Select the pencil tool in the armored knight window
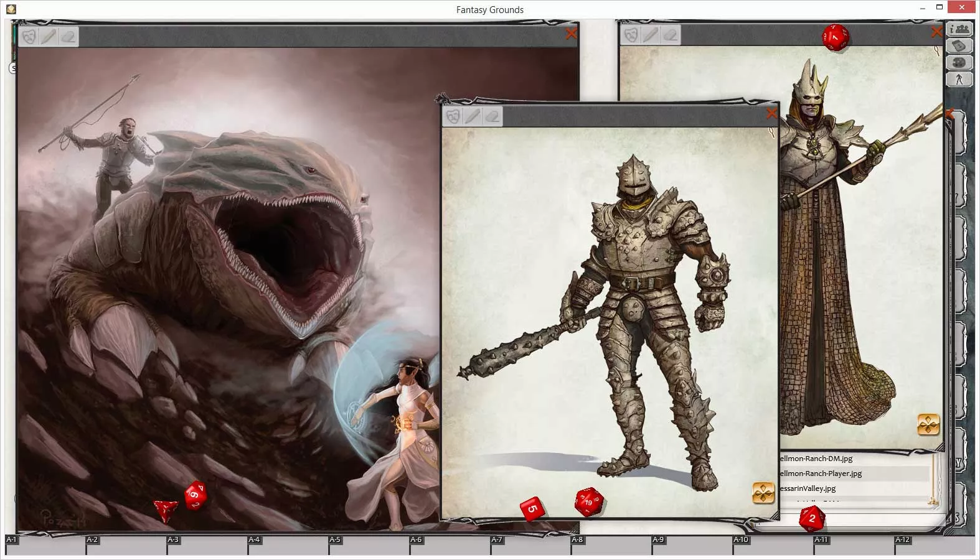This screenshot has height=560, width=980. [x=473, y=116]
